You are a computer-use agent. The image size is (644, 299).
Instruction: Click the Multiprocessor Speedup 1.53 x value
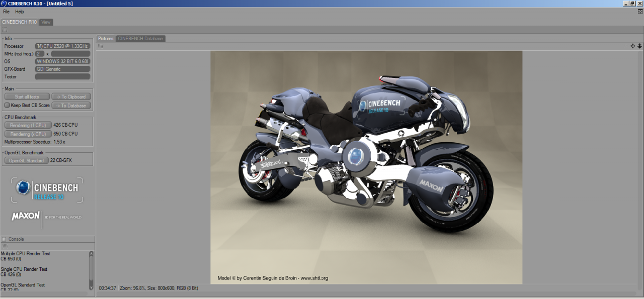[59, 142]
